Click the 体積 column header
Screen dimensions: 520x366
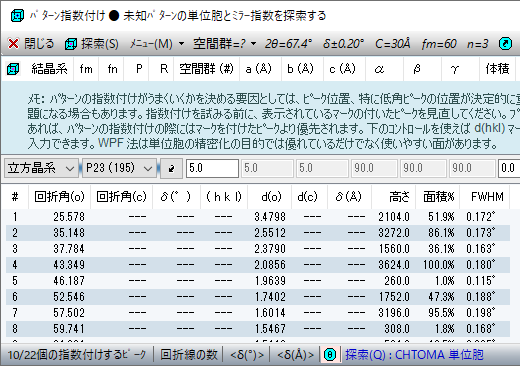click(497, 69)
